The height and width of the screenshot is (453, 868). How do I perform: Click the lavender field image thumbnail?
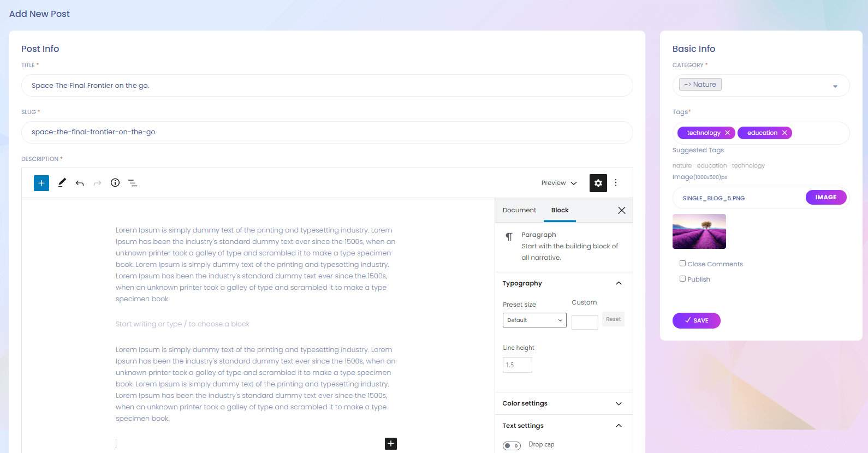tap(699, 231)
